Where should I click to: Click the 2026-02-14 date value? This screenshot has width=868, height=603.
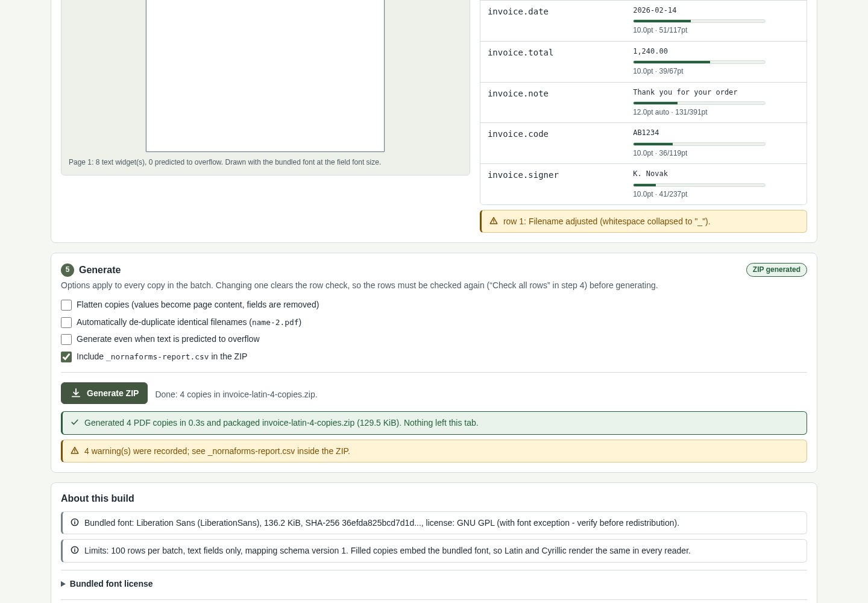click(655, 10)
